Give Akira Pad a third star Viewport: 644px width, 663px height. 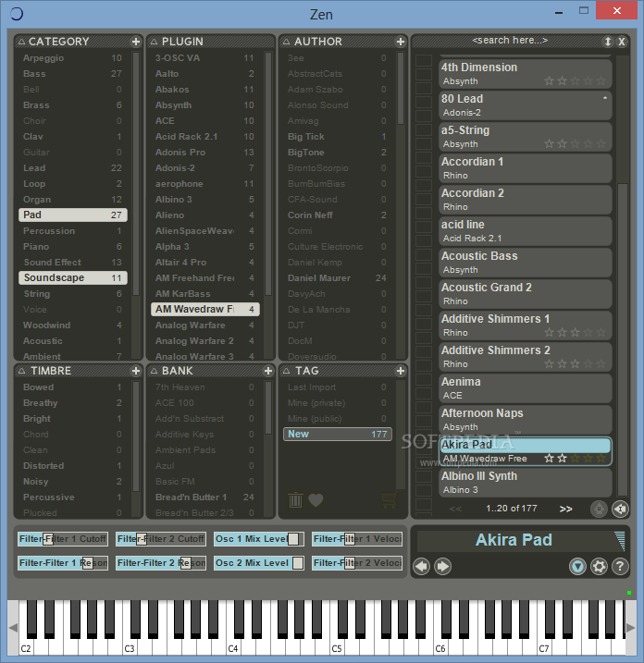575,458
